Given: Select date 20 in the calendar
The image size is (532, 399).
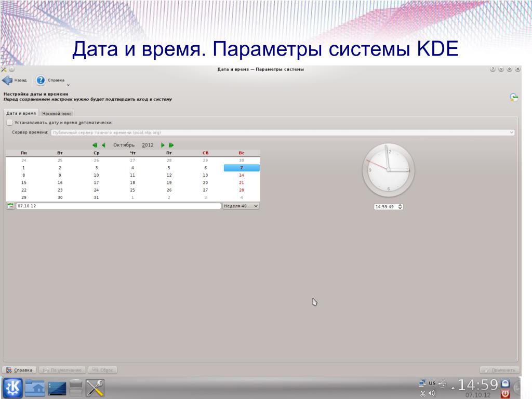Looking at the screenshot, I should point(205,183).
